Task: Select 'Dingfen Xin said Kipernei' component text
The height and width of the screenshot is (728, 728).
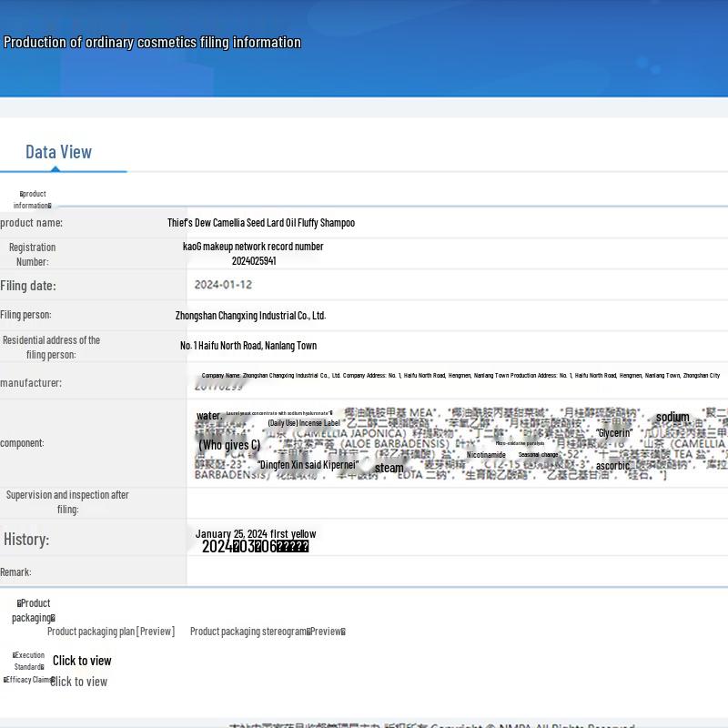Action: point(308,465)
